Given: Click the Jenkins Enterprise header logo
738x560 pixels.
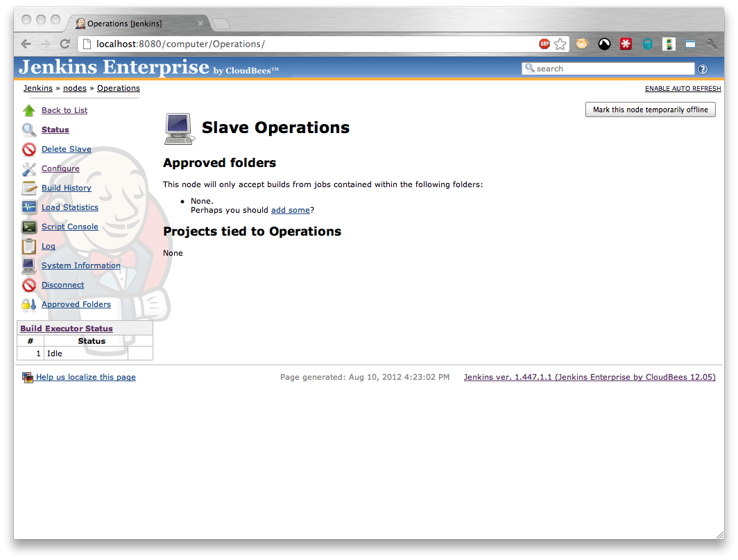Looking at the screenshot, I should coord(148,67).
